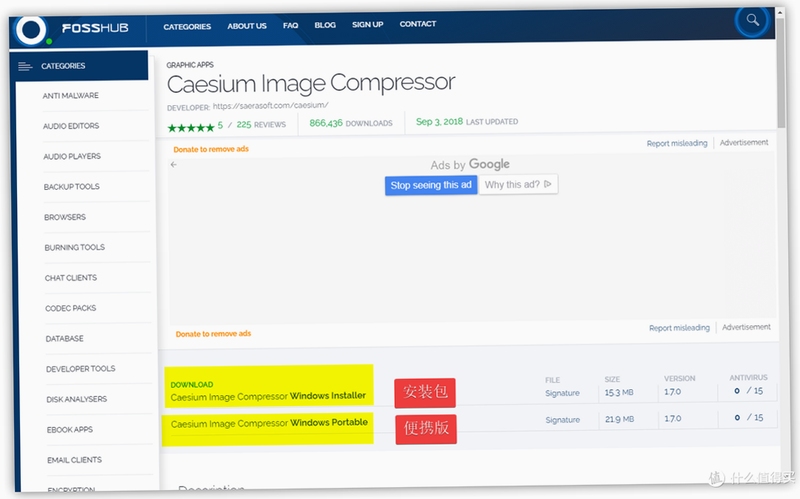800x499 pixels.
Task: Open the CONTACT page
Action: point(418,24)
